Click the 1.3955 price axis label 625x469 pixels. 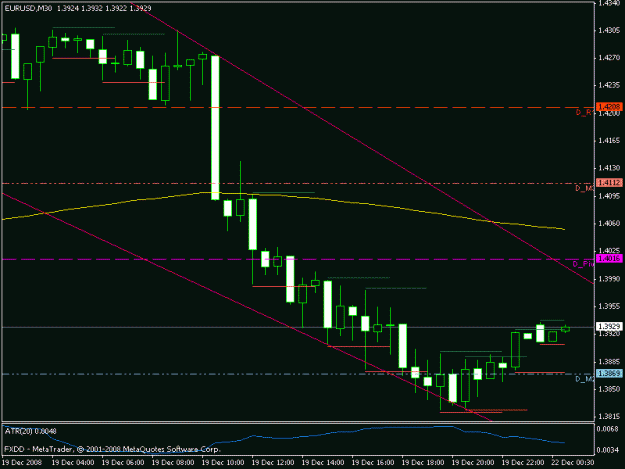609,306
